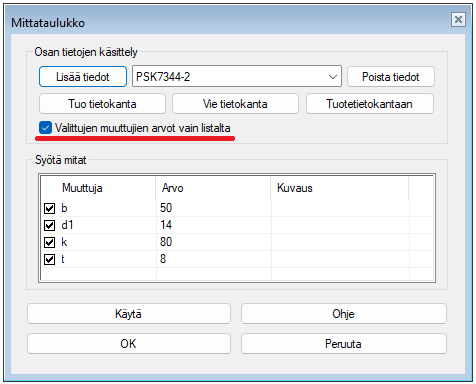This screenshot has height=384, width=476.
Task: Click the Kuvaus cell of row b
Action: [340, 208]
